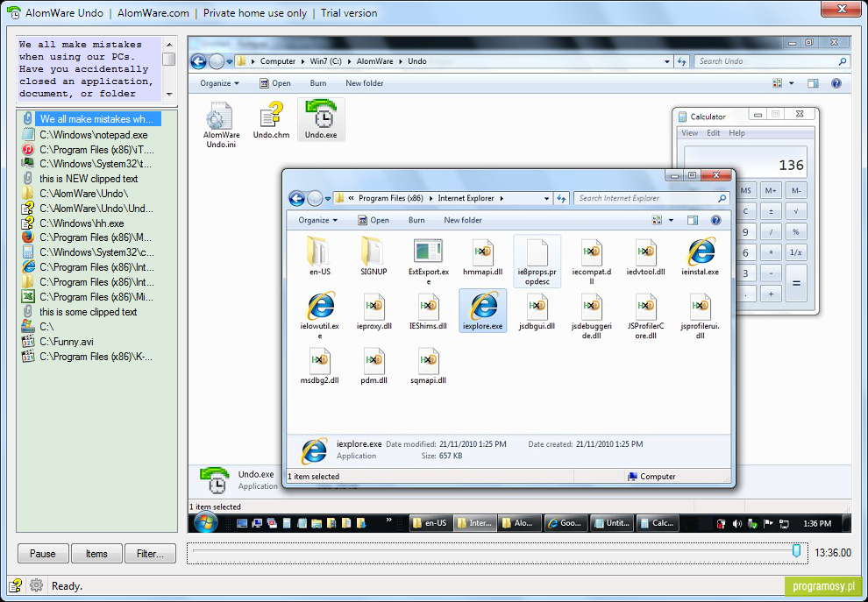Select the "this is NEW clipped text" entry
Viewport: 868px width, 602px height.
point(89,179)
